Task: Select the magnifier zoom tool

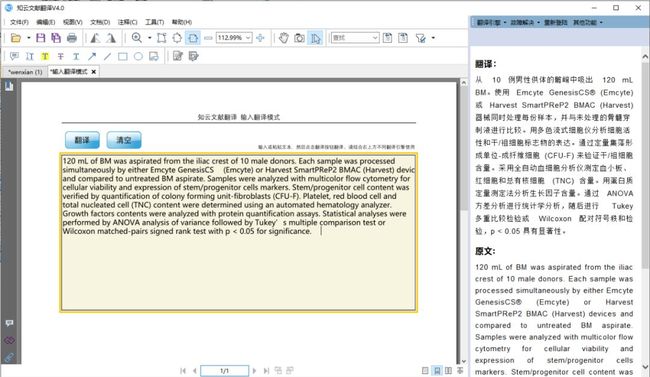Action: pos(136,38)
